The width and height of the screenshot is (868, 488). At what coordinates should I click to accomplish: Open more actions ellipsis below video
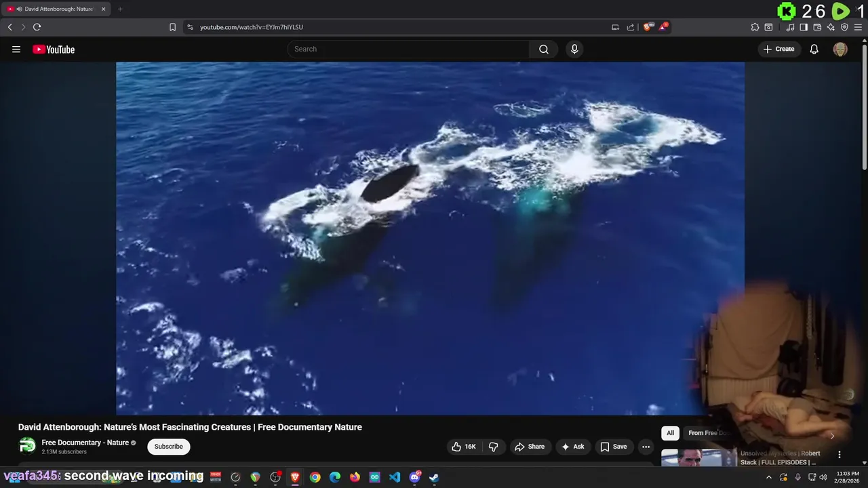(x=646, y=447)
